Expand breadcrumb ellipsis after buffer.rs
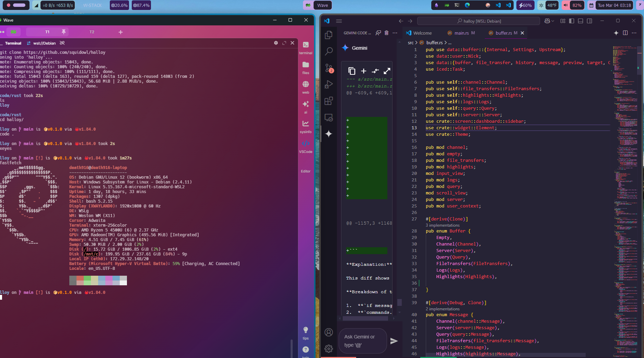 click(450, 43)
